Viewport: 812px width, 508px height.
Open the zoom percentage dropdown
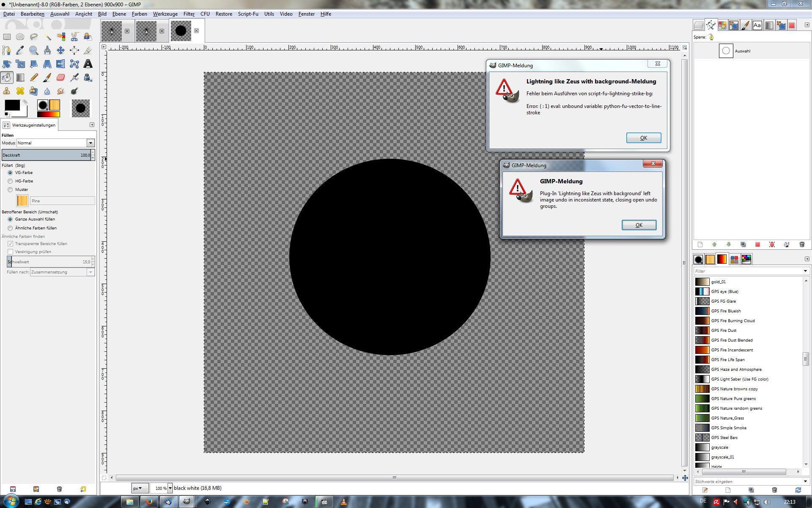click(x=170, y=488)
